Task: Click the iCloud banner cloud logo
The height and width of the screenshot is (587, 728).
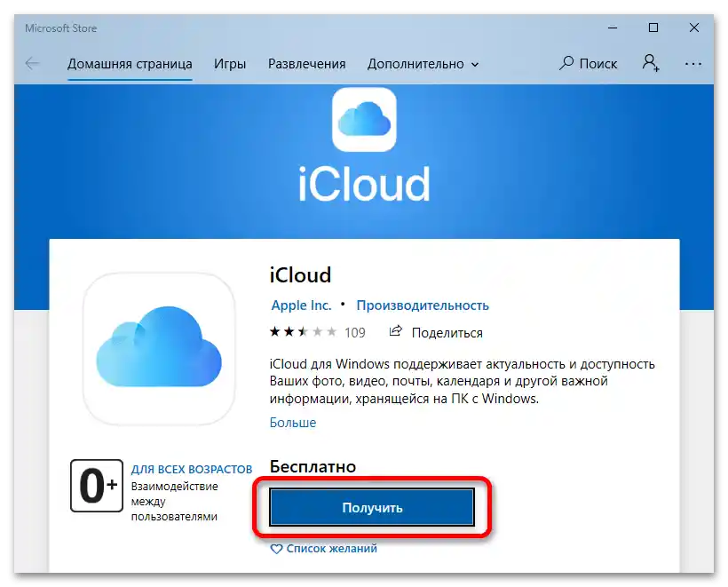Action: coord(365,120)
